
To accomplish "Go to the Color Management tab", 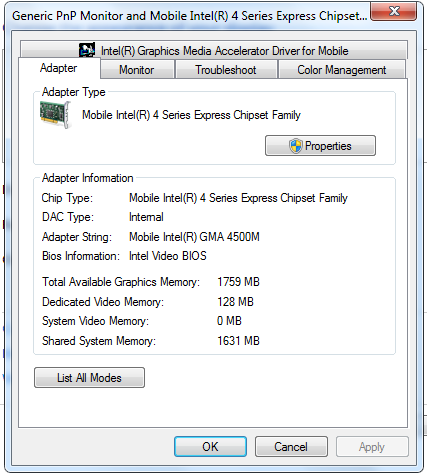I will pyautogui.click(x=342, y=70).
